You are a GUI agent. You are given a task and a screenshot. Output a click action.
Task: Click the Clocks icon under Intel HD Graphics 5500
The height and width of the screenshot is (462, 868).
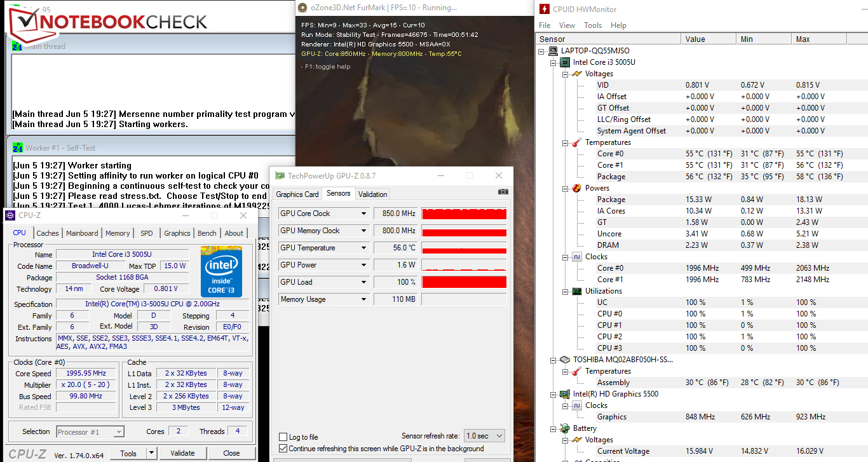pos(577,405)
